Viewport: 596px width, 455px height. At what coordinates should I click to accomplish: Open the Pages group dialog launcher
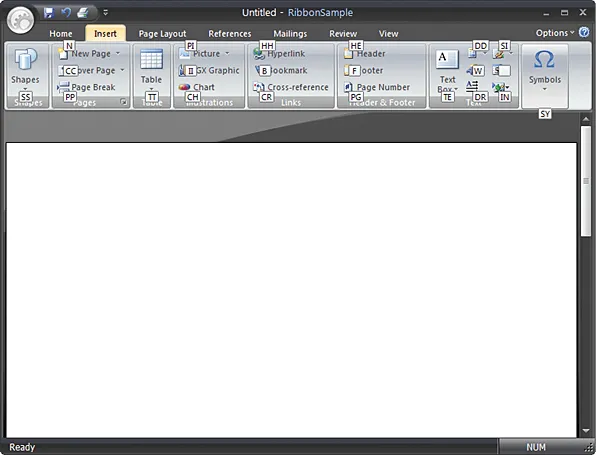coord(124,102)
